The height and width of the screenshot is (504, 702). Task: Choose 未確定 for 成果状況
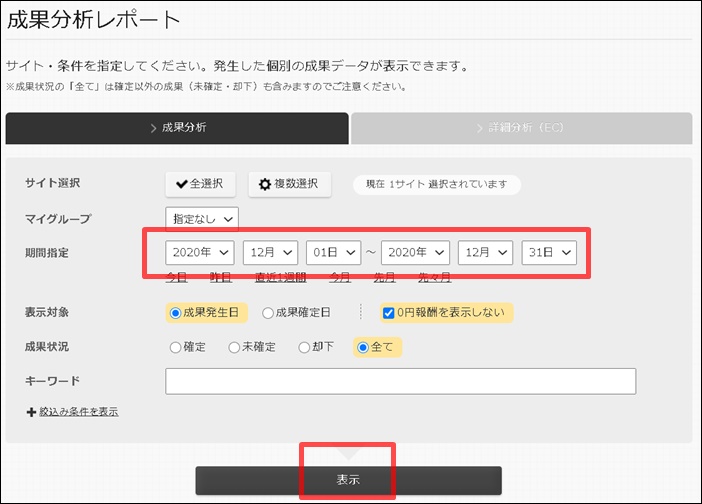click(234, 348)
